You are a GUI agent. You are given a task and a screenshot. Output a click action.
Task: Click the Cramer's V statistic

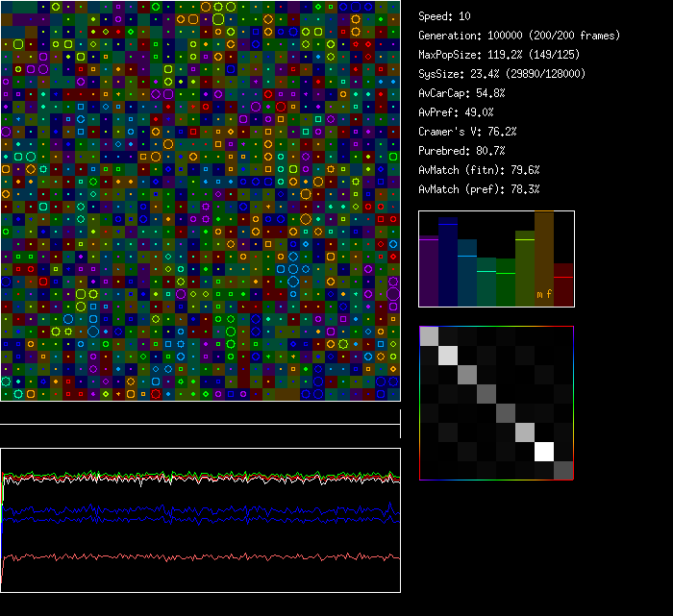pos(467,132)
